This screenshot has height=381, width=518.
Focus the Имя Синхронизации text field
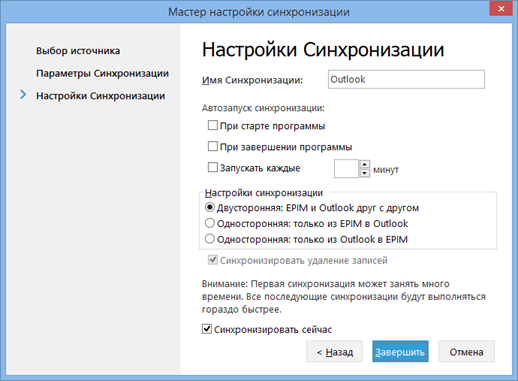pos(406,79)
